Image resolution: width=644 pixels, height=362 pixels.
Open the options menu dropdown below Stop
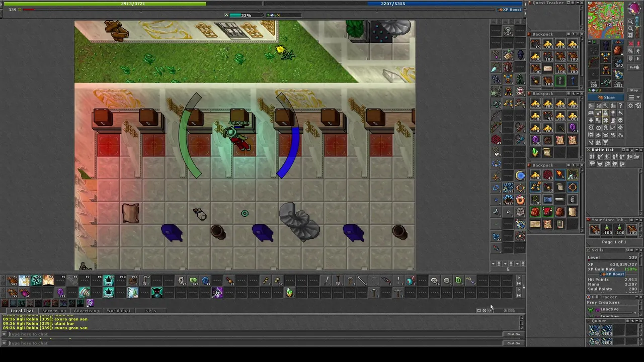coord(634,98)
